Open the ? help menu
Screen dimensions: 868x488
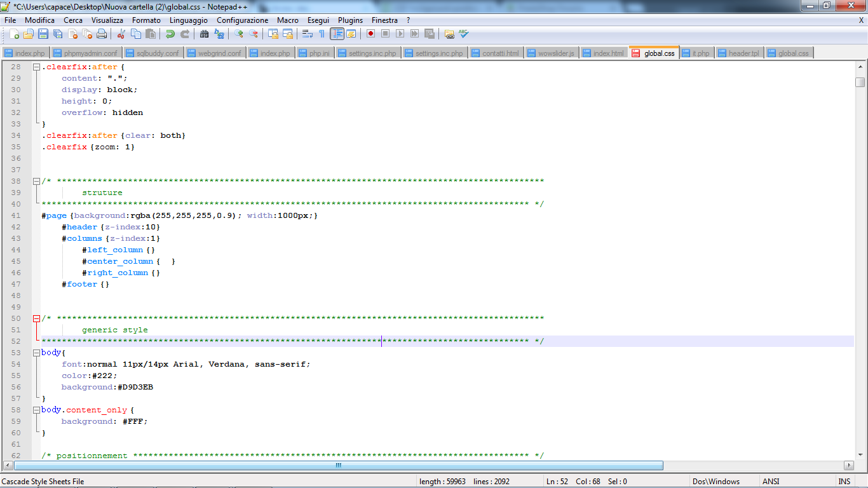[409, 20]
